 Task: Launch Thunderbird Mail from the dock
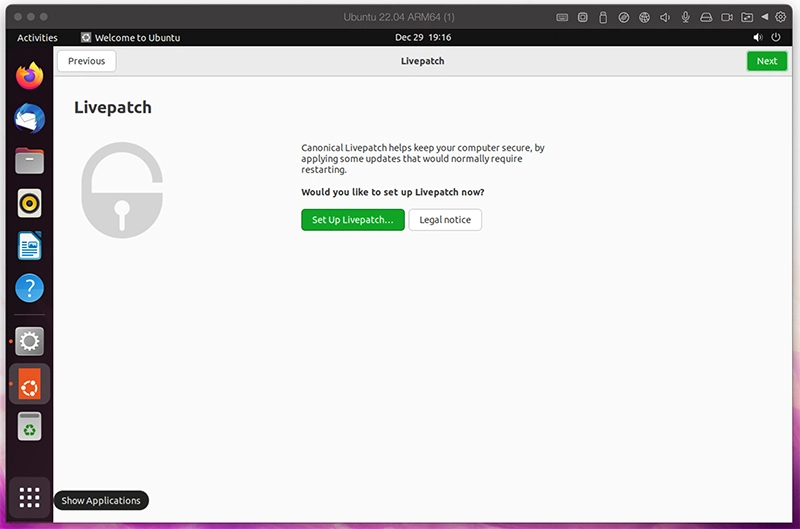pyautogui.click(x=30, y=118)
